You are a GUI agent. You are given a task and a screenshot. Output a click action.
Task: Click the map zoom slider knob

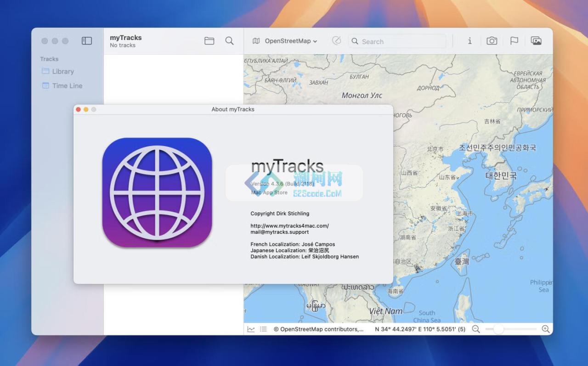pos(498,329)
